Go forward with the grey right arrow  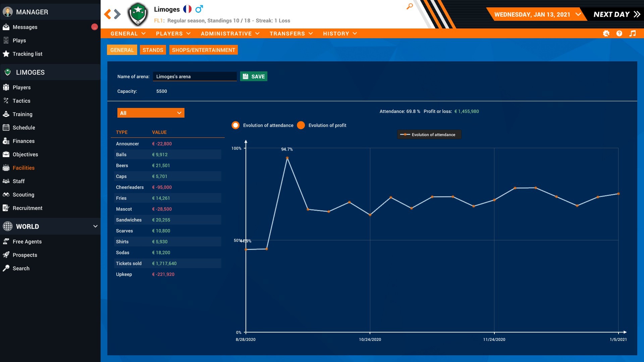click(x=117, y=14)
